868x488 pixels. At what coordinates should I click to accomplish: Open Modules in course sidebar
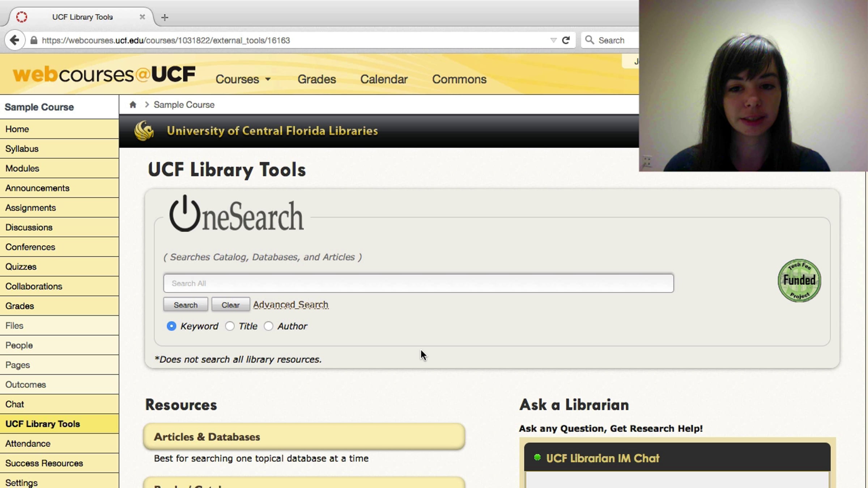click(22, 168)
